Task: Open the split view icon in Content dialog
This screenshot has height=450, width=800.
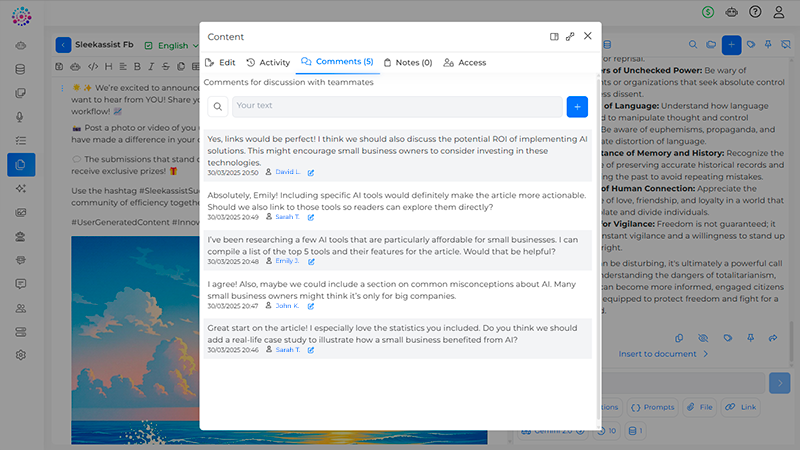Action: [554, 37]
